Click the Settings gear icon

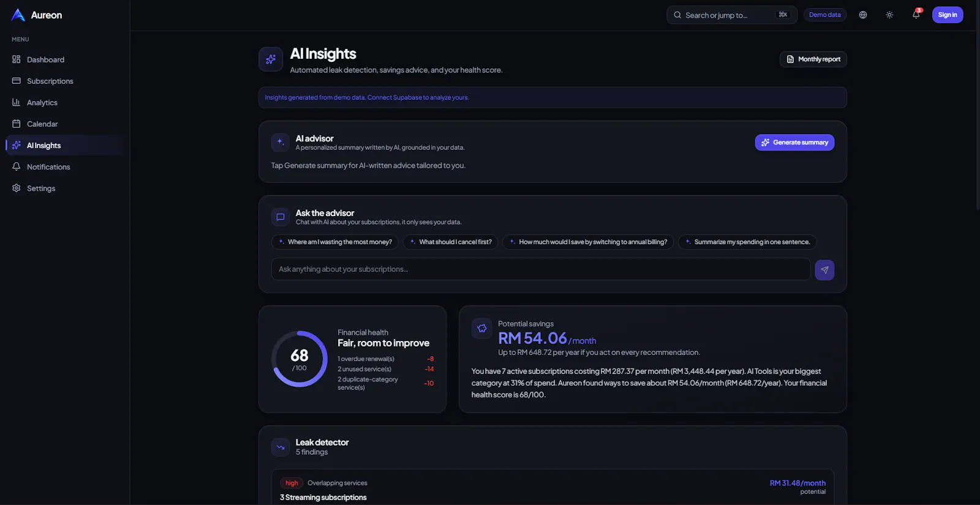tap(17, 188)
